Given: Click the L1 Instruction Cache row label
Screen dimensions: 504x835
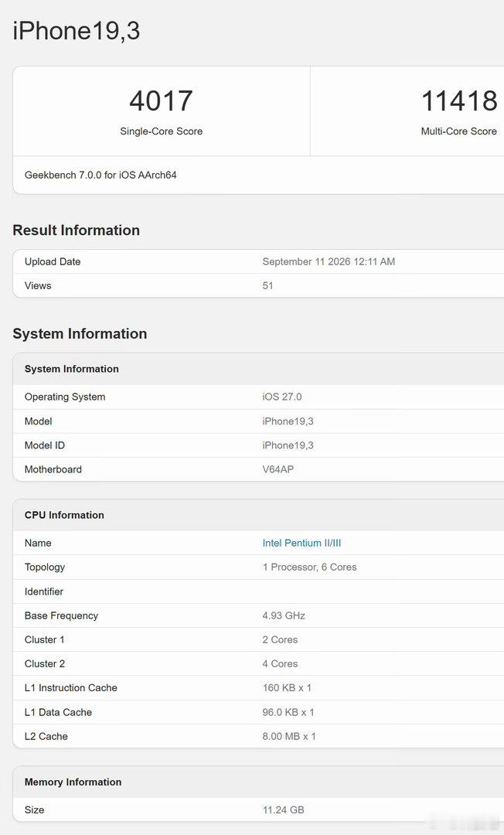Looking at the screenshot, I should 71,688.
